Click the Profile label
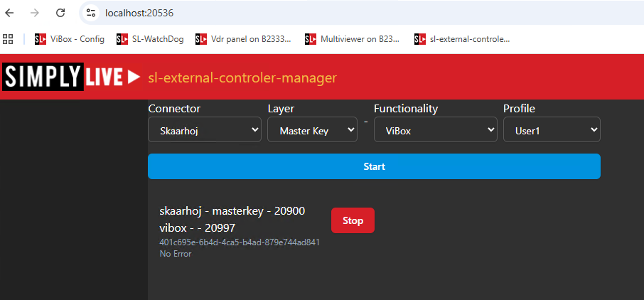 click(x=519, y=109)
